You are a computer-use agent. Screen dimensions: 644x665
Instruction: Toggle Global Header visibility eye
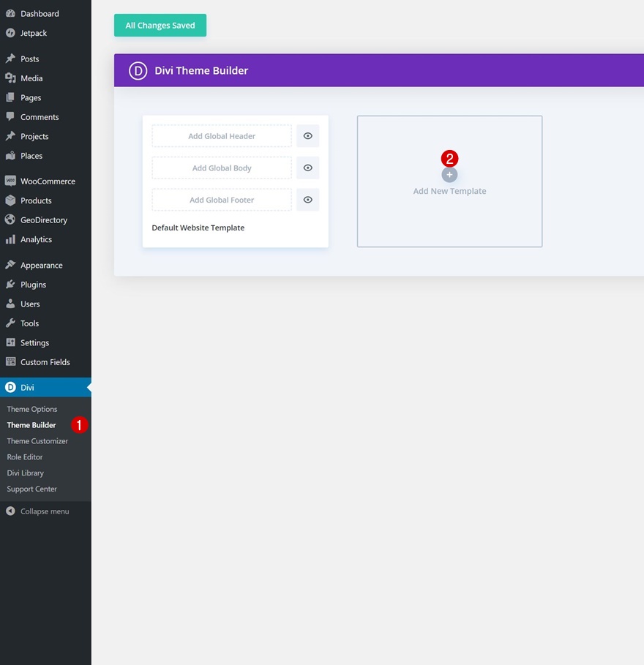pos(307,136)
